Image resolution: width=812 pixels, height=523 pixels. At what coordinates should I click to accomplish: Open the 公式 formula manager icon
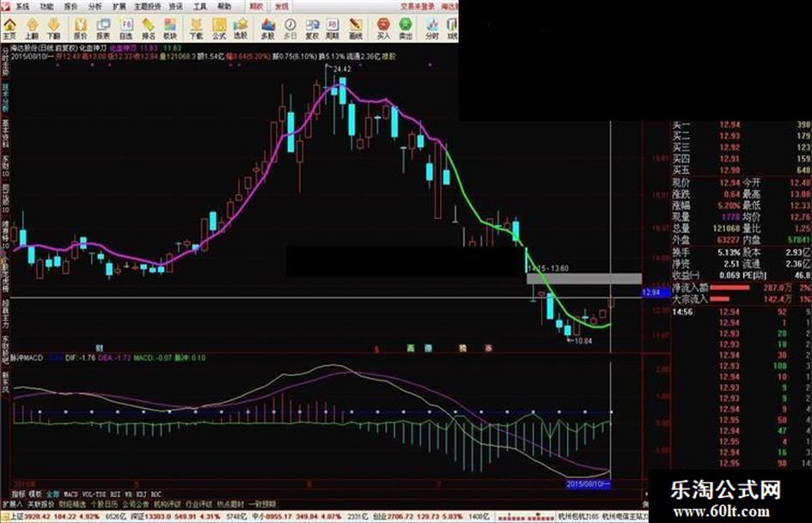219,29
